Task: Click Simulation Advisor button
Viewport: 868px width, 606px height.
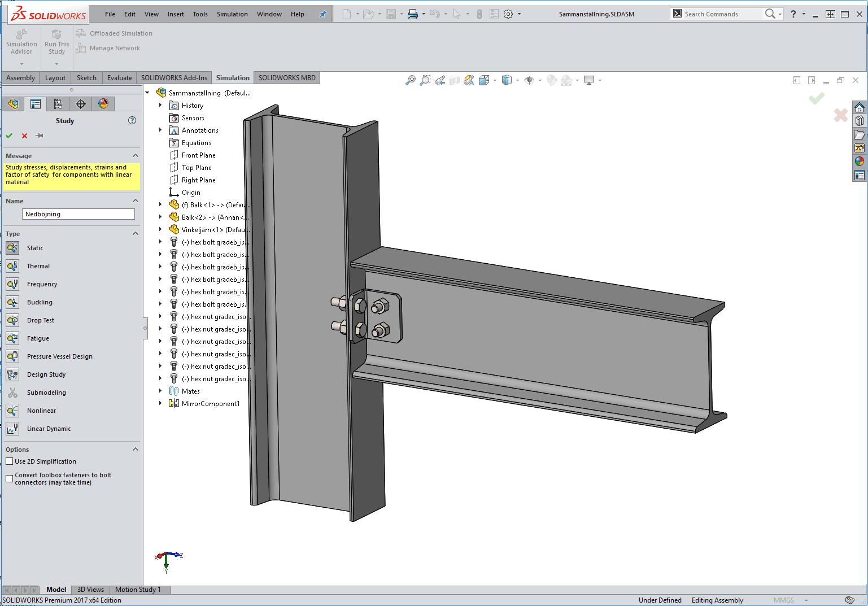Action: (x=21, y=43)
